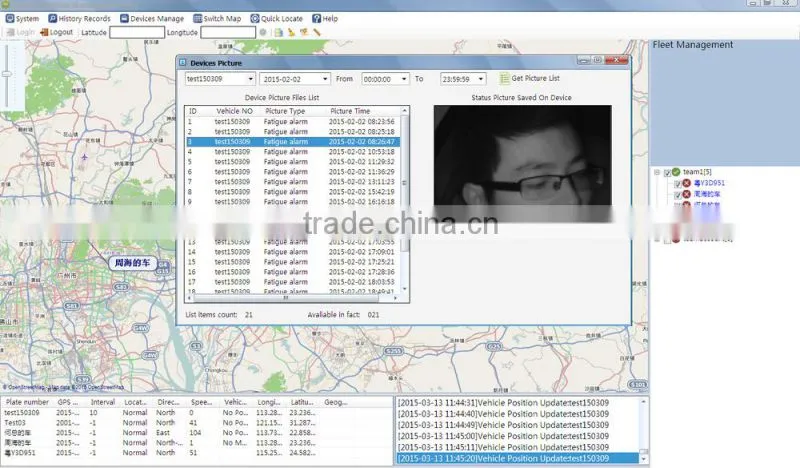Click the red offline icon below Y3D951
Screen dimensions: 800x468
(x=687, y=194)
